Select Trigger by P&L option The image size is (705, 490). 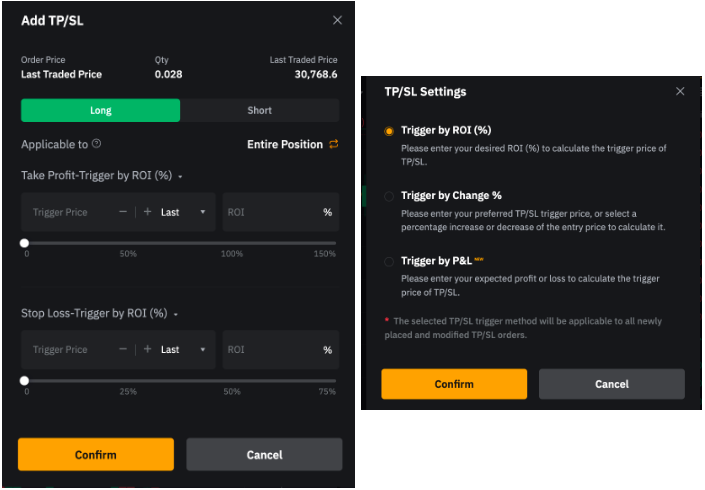(x=389, y=262)
